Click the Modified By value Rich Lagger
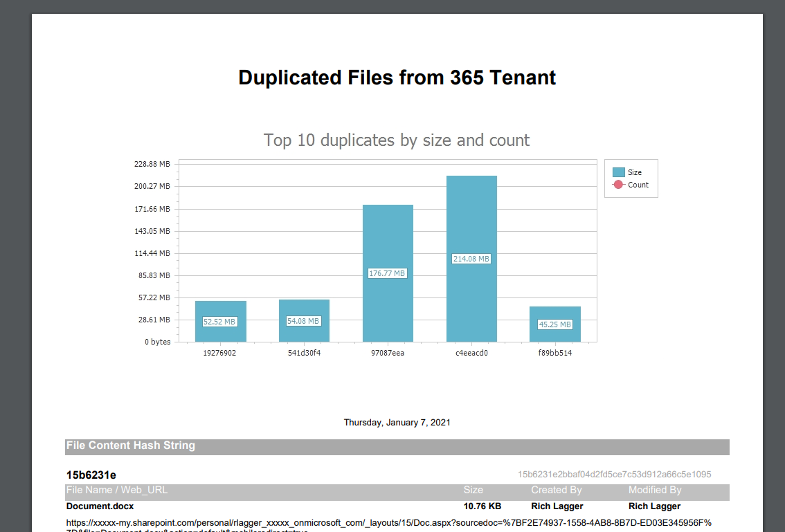The image size is (785, 532). 654,506
